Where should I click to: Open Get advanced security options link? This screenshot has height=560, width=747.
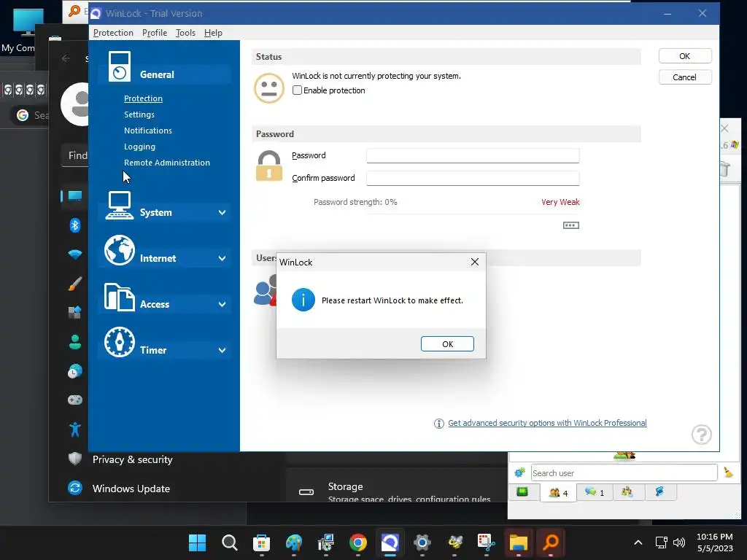(547, 423)
